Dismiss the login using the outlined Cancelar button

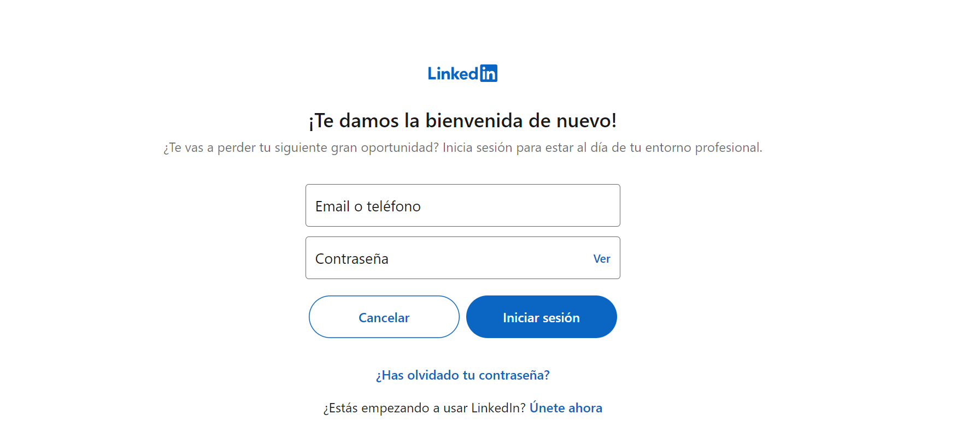[x=384, y=317]
